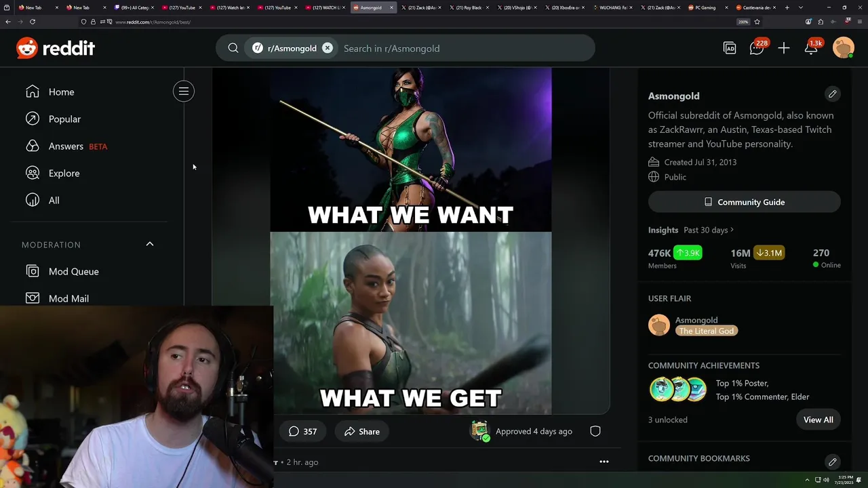
Task: Open the user avatar menu
Action: 844,48
